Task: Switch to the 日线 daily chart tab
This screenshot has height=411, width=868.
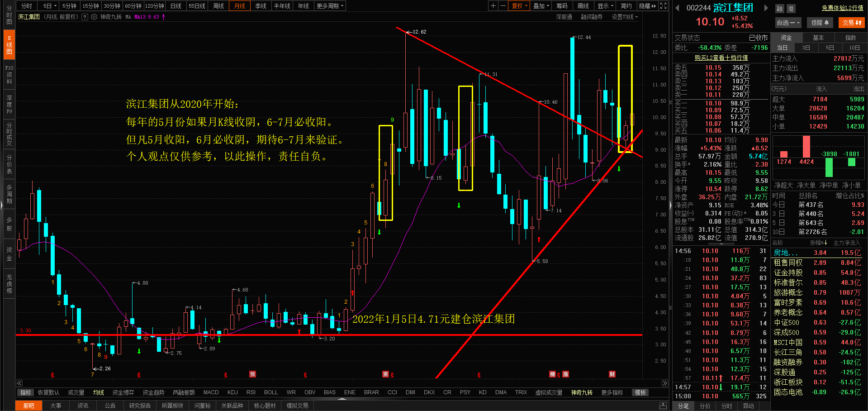Action: click(x=176, y=6)
